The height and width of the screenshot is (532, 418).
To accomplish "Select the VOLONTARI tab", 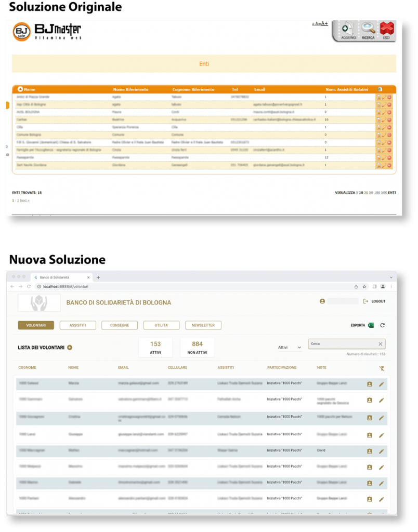I will tap(36, 325).
